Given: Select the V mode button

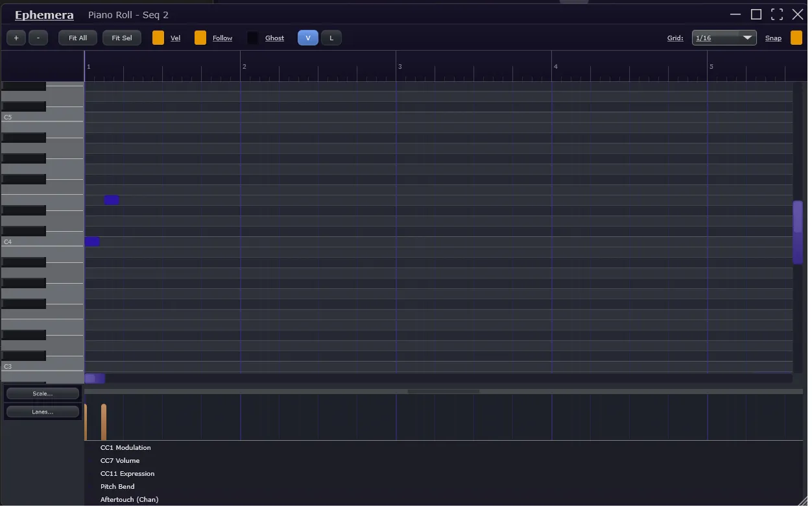Looking at the screenshot, I should tap(308, 38).
